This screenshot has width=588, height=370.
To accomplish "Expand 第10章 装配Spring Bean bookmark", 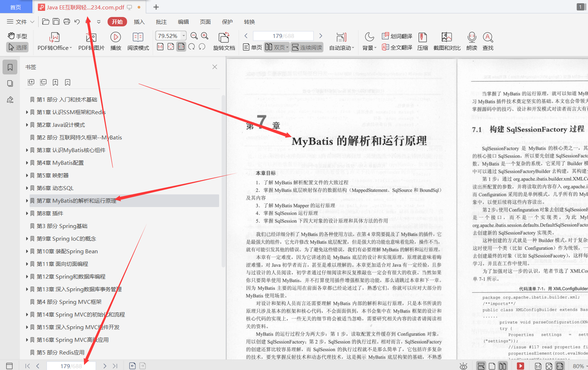I will (x=27, y=251).
